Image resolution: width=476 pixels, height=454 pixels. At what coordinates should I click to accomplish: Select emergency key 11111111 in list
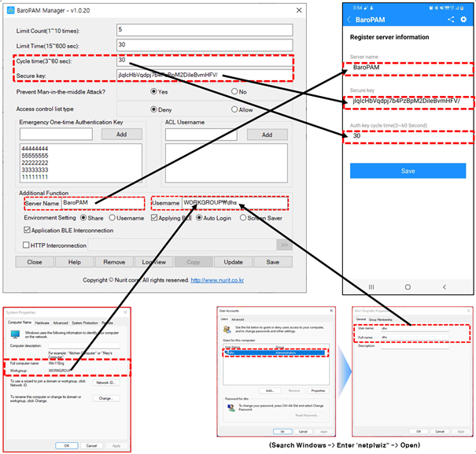coord(35,177)
